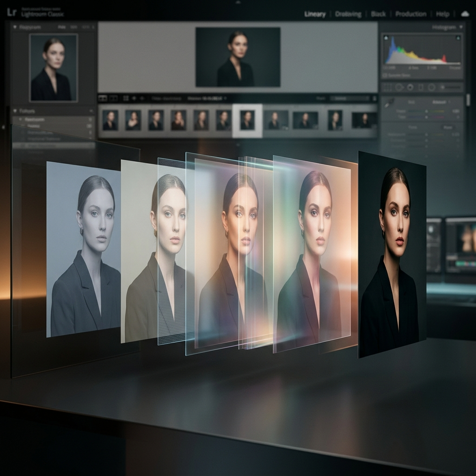This screenshot has width=476, height=476.
Task: Switch to the Production module tab
Action: pos(411,14)
